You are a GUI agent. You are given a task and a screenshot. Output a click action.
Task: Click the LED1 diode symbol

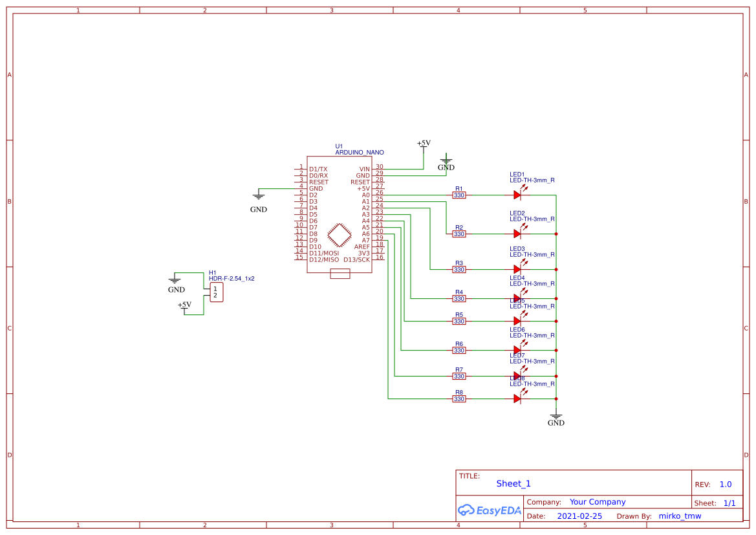coord(517,195)
